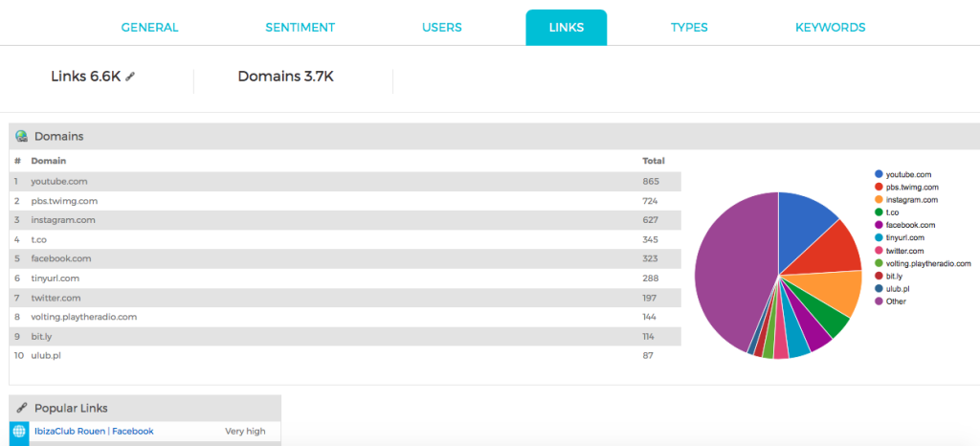Switch to the General tab
Screen dimensions: 980x446
150,28
